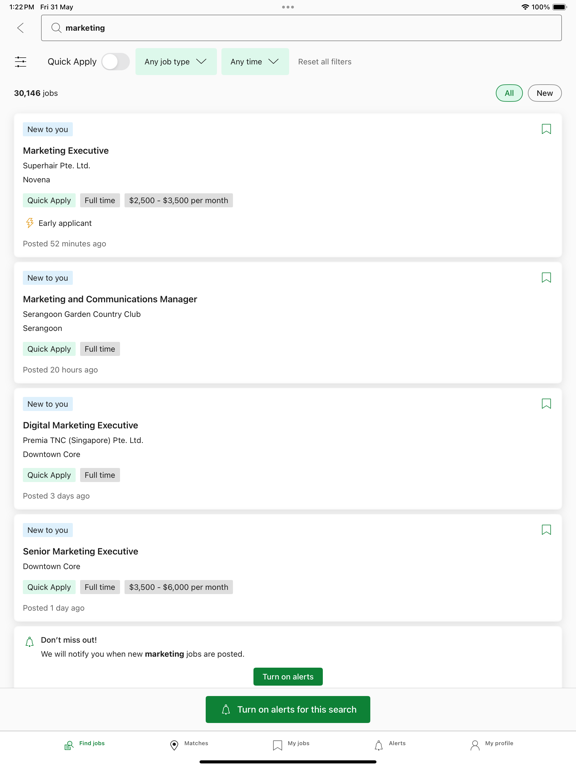Image resolution: width=576 pixels, height=768 pixels.
Task: Click Posted 3 days ago text
Action: pos(56,496)
